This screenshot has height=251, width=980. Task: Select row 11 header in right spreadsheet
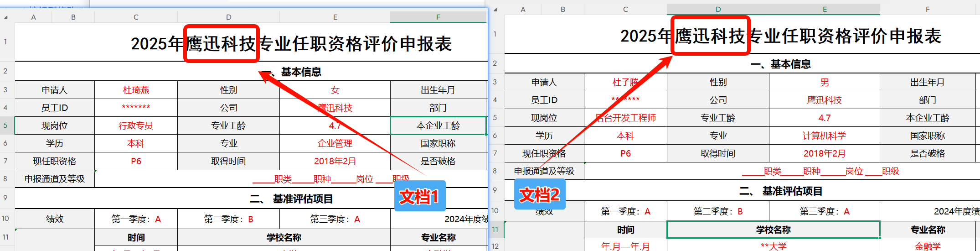pyautogui.click(x=496, y=230)
